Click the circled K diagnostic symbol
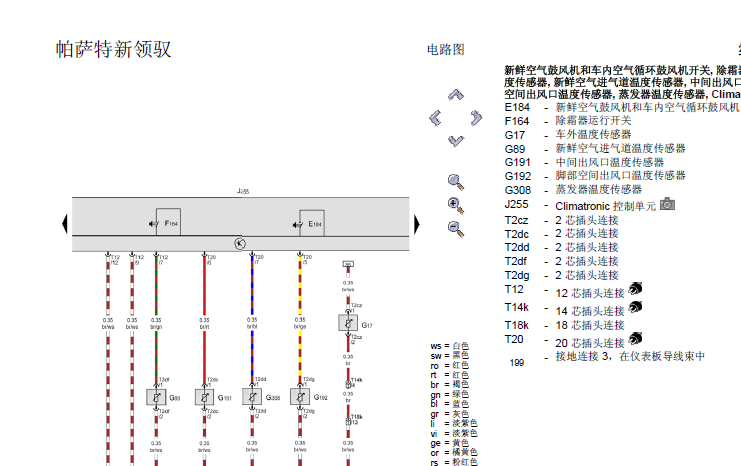The image size is (741, 466). point(240,244)
